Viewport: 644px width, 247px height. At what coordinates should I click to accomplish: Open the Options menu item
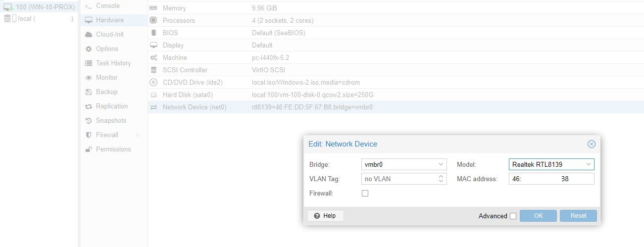pyautogui.click(x=113, y=49)
